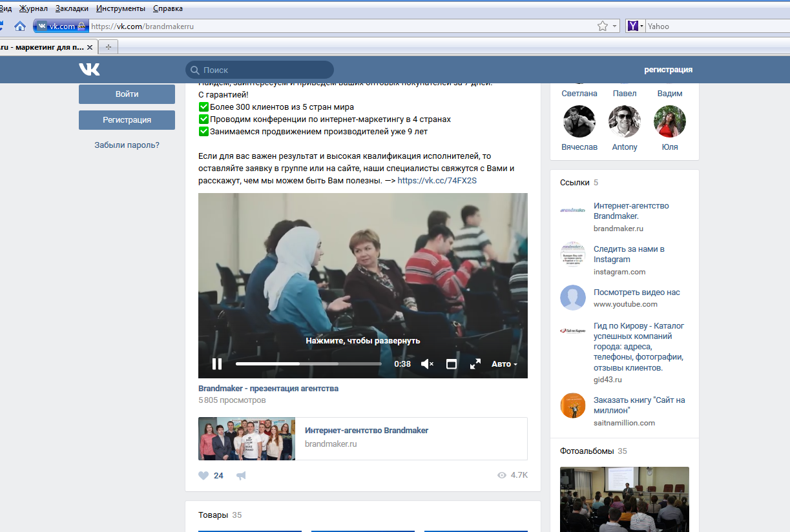
Task: Open the Вид menu
Action: click(6, 8)
